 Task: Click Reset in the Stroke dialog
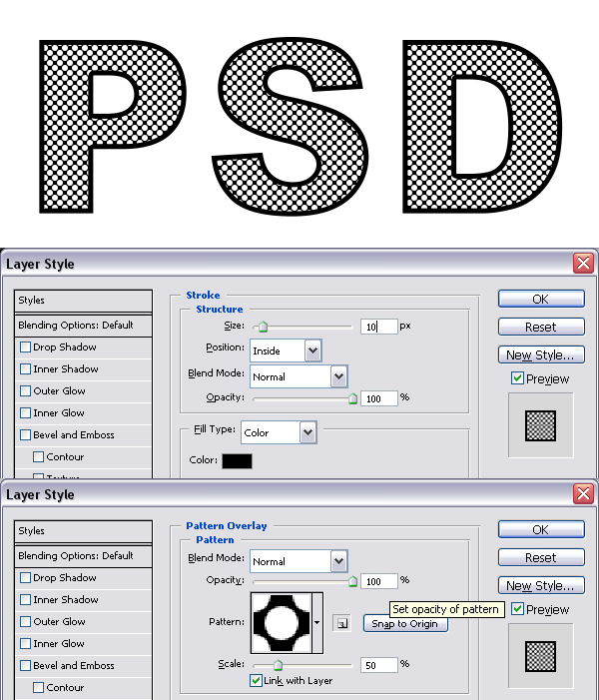(541, 327)
